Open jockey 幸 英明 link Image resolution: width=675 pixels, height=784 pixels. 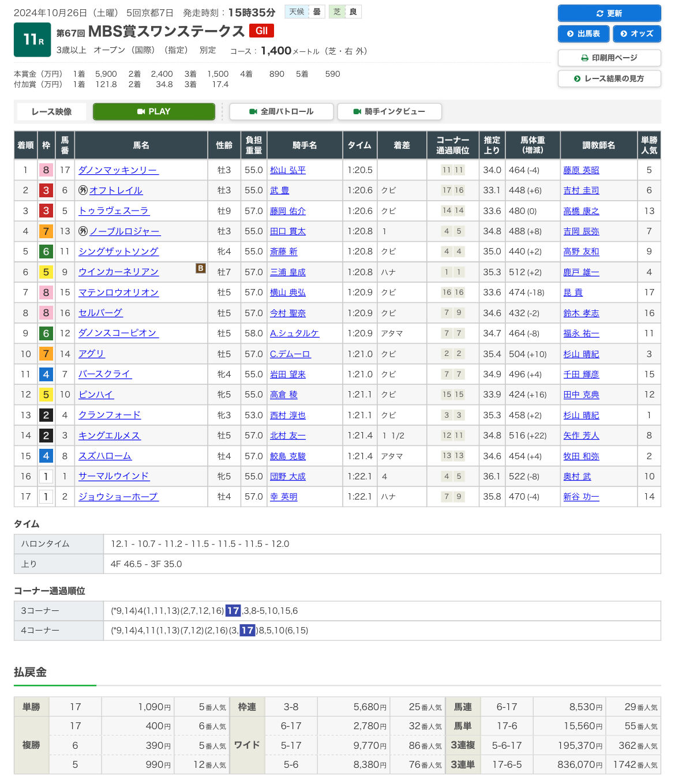[284, 497]
